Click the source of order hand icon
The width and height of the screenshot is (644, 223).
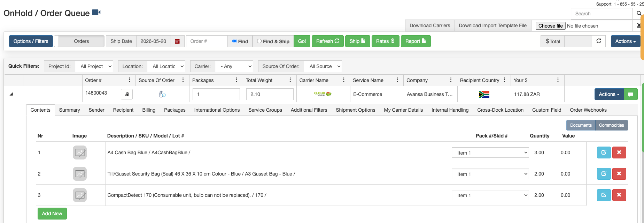(162, 94)
